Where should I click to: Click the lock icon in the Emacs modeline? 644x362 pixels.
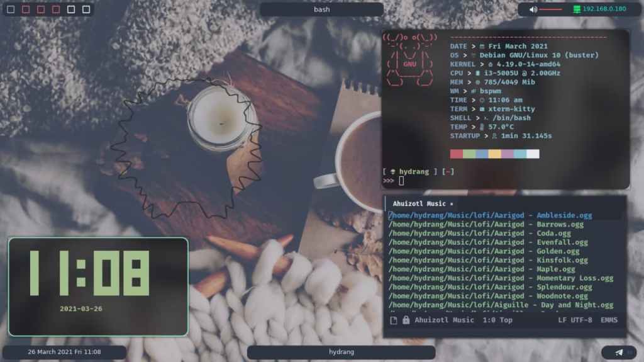406,320
